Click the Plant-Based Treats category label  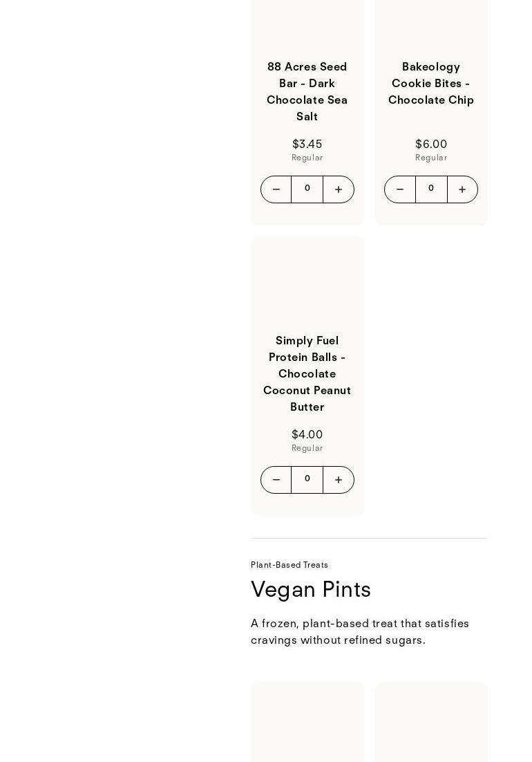tap(289, 565)
